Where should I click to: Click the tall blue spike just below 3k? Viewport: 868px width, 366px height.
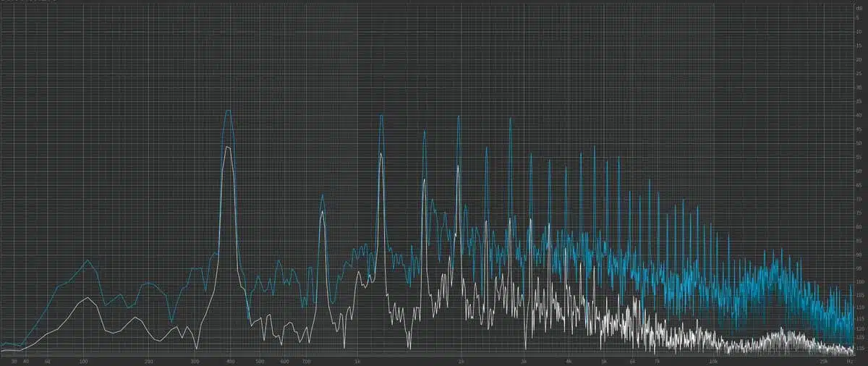point(511,119)
